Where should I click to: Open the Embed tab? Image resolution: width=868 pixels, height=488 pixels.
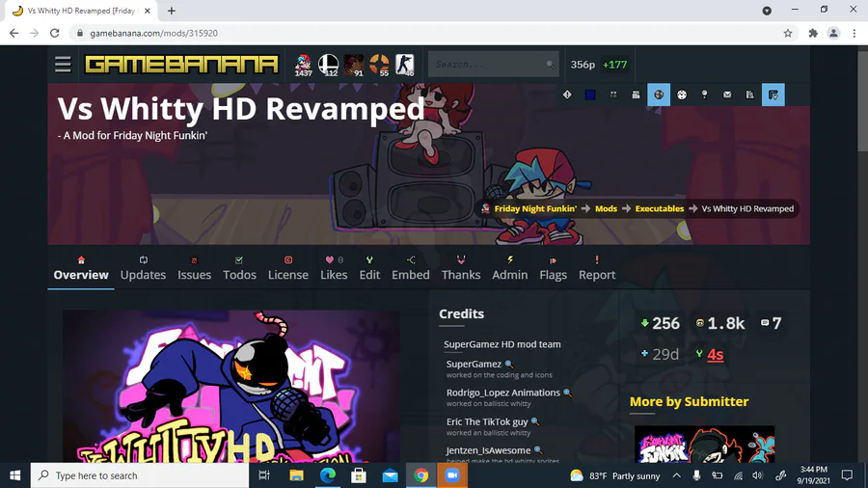pos(410,268)
